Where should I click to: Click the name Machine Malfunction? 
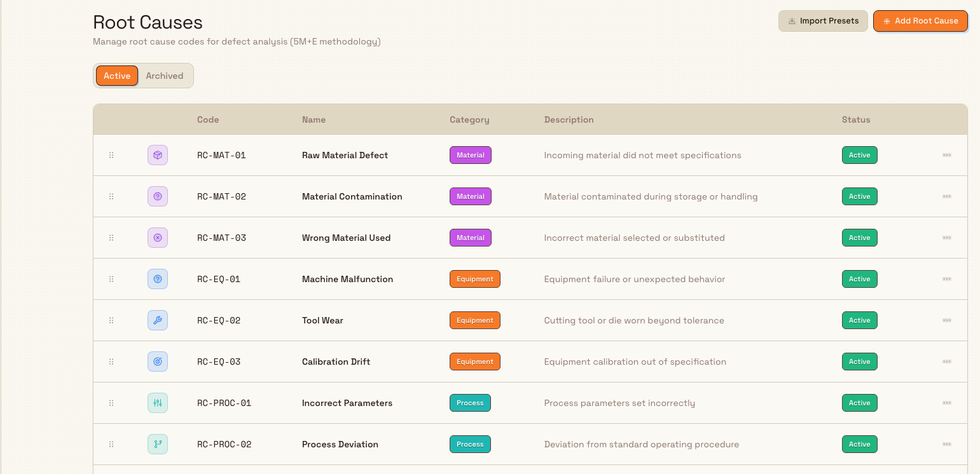pos(348,279)
